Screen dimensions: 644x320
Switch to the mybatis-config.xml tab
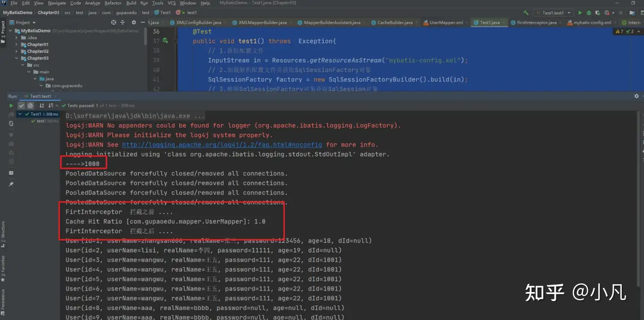(x=592, y=22)
